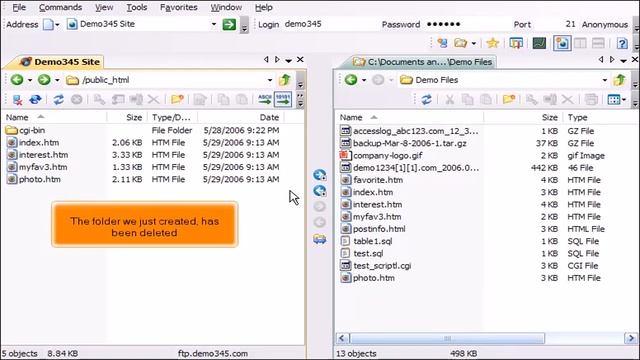Screen dimensions: 640x360
Task: Open the Demo345 Site address dropdown
Action: pyautogui.click(x=213, y=24)
